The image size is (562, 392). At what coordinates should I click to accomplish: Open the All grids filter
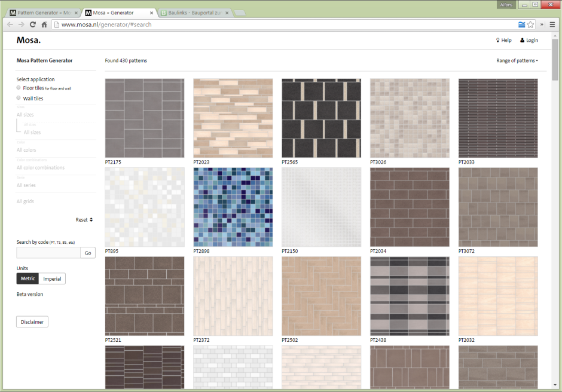(25, 201)
